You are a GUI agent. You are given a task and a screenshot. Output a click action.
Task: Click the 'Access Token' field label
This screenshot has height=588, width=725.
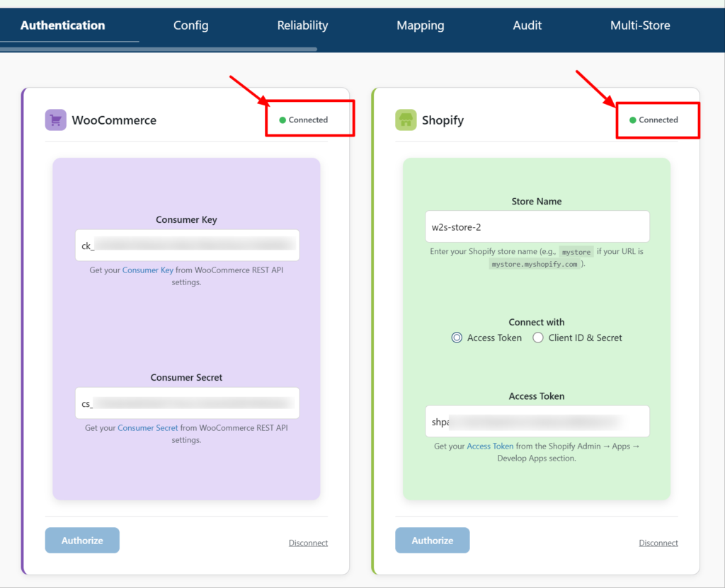(x=537, y=396)
